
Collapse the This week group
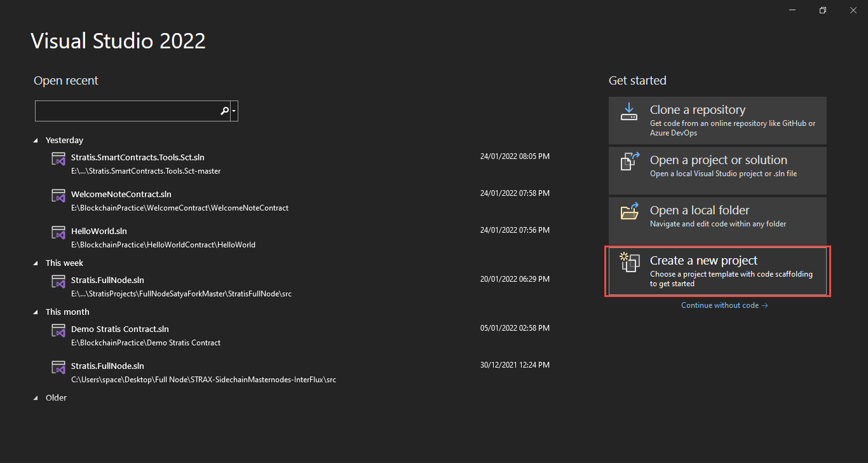click(x=36, y=263)
